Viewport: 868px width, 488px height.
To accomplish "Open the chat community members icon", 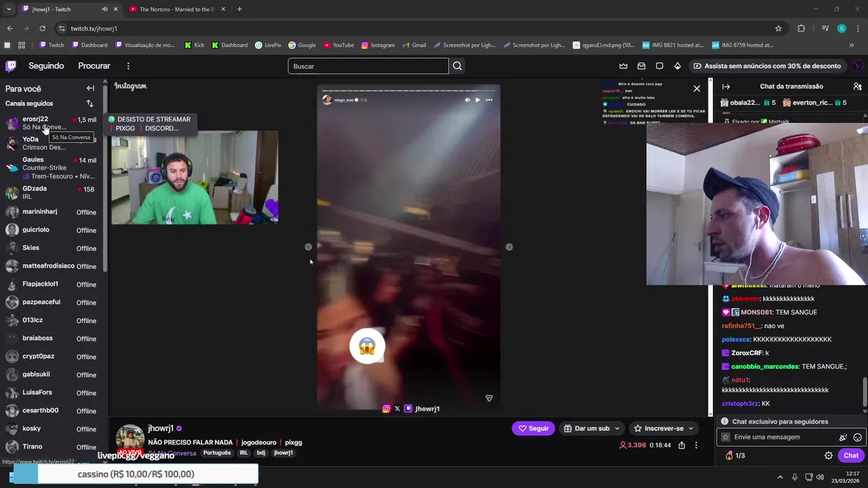I will 857,87.
